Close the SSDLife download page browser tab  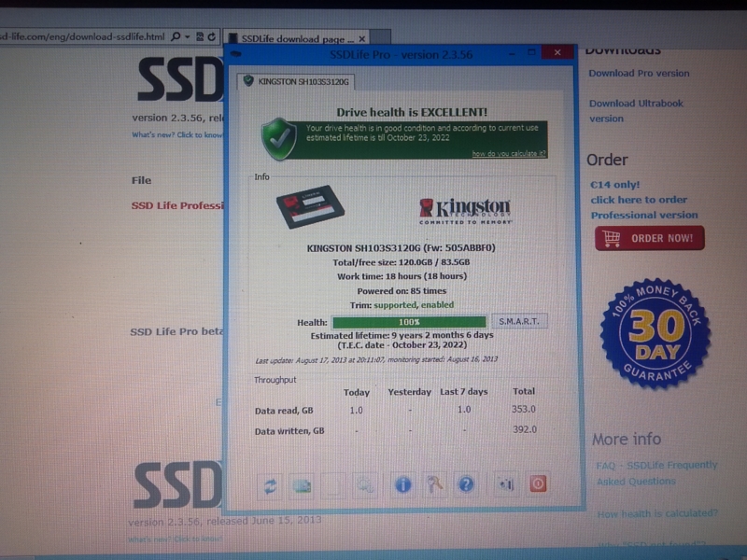click(x=362, y=38)
